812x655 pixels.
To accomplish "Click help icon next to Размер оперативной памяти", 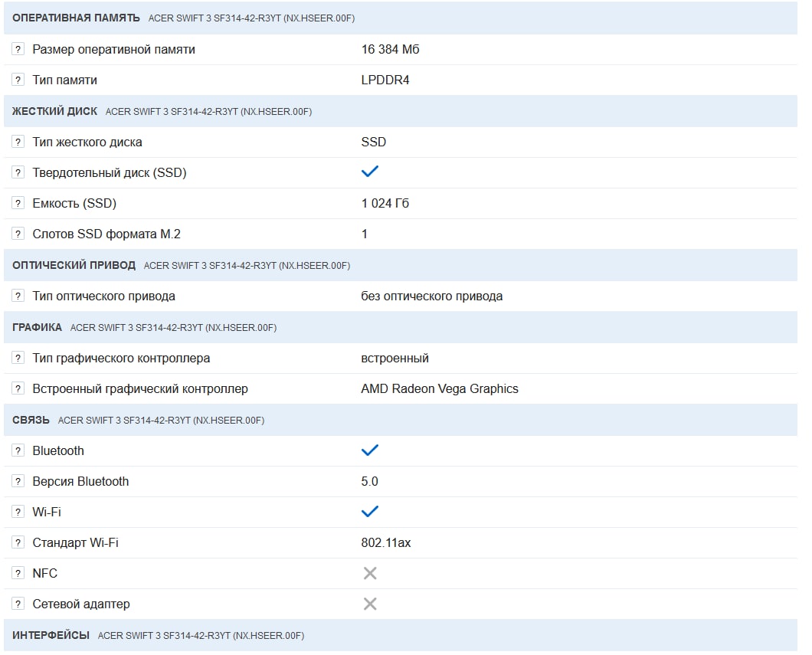I will (x=18, y=49).
